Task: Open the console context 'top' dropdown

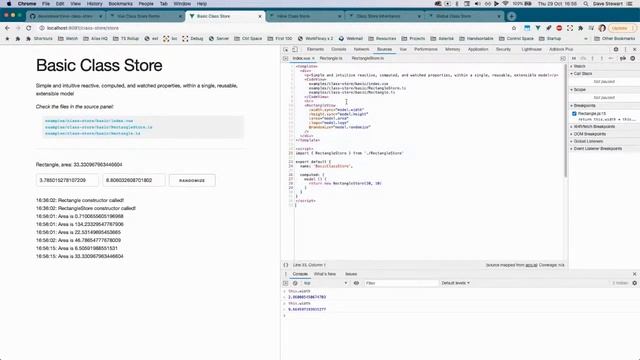Action: point(325,283)
